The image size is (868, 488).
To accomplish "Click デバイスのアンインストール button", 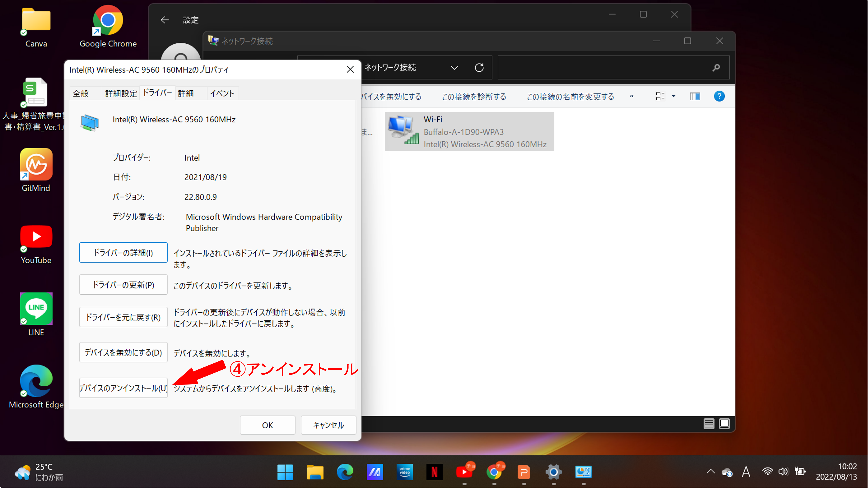I will click(x=123, y=388).
